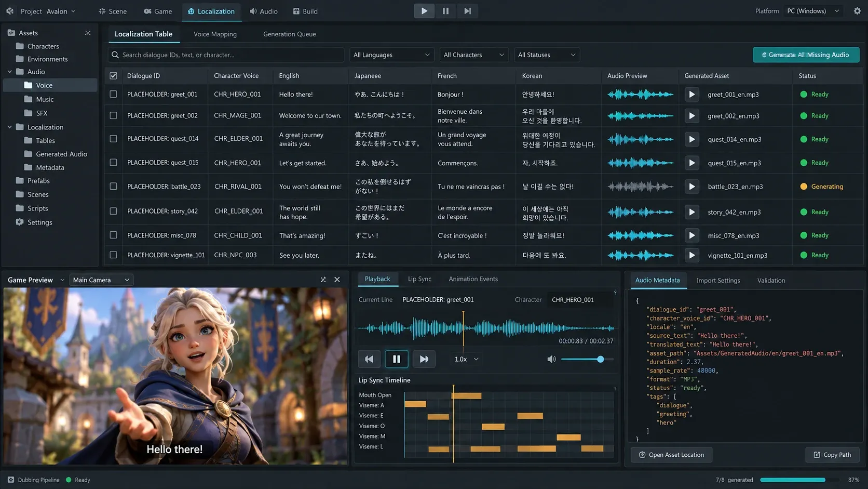Image resolution: width=868 pixels, height=489 pixels.
Task: Click the top toolbar play button
Action: 424,11
